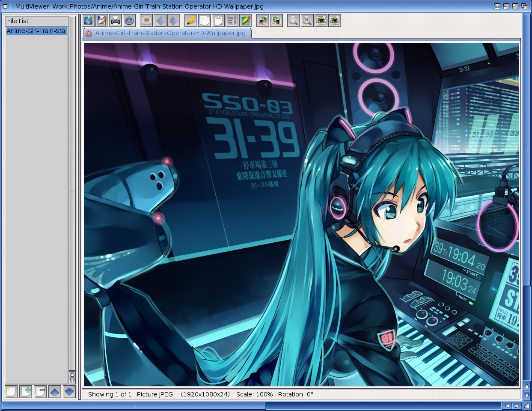The width and height of the screenshot is (532, 411).
Task: Click the Copy pages toolbar icon
Action: point(205,20)
